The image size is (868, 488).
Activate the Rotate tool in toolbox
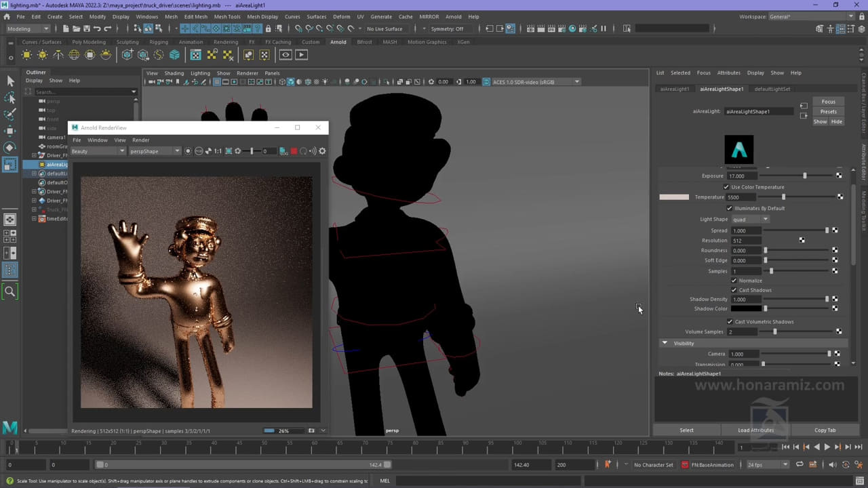[x=10, y=147]
